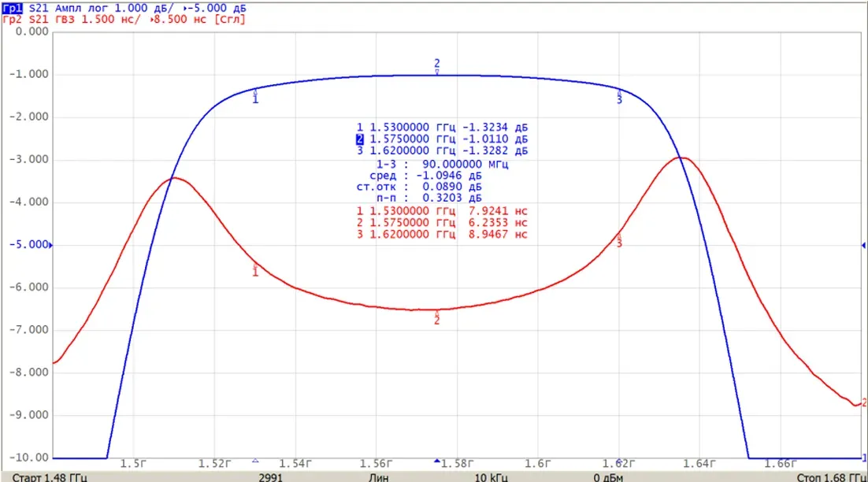Click the ГВЗ format of trace Гр2
The width and height of the screenshot is (868, 482).
click(65, 20)
